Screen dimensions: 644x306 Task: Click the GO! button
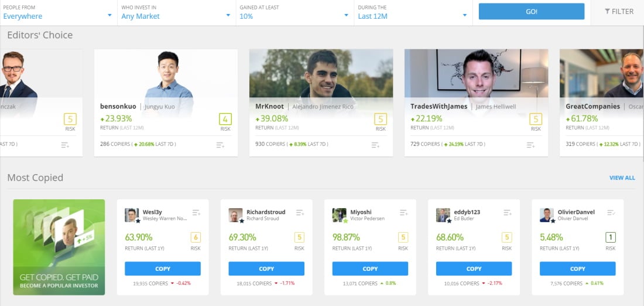pos(532,12)
